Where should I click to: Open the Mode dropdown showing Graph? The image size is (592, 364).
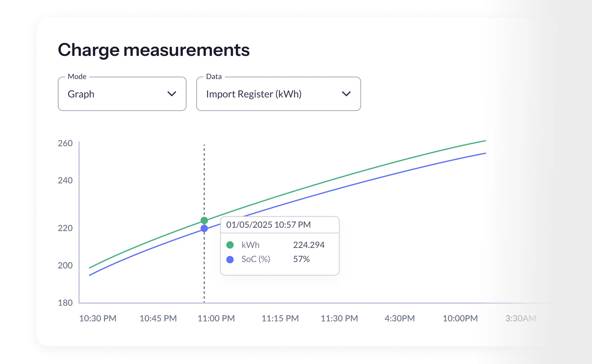[122, 94]
